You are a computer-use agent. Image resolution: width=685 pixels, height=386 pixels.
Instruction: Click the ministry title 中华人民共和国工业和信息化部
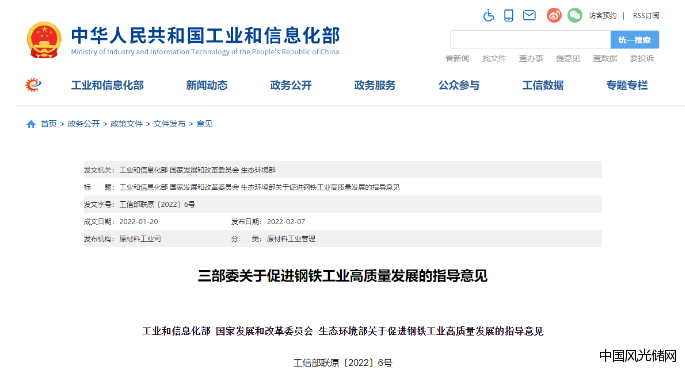click(205, 36)
